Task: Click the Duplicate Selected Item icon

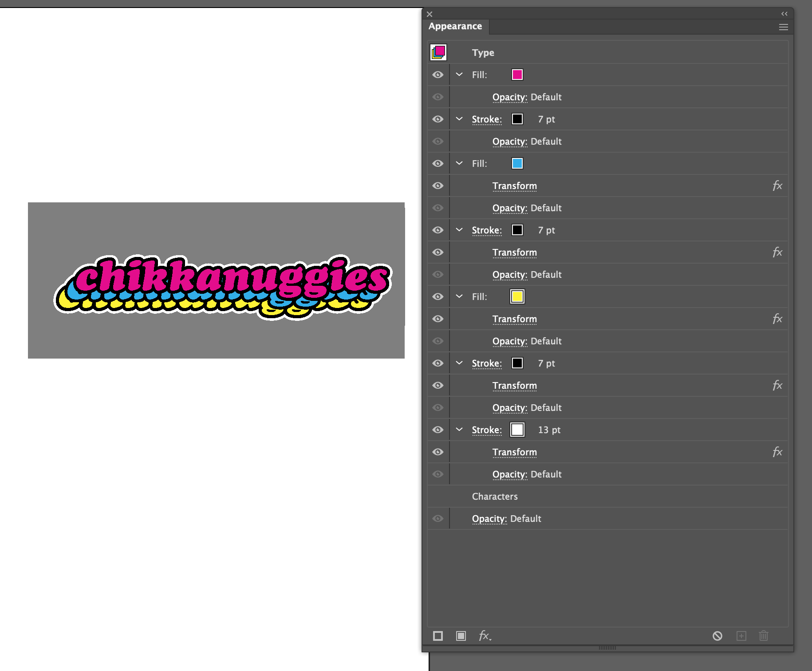Action: [x=741, y=636]
